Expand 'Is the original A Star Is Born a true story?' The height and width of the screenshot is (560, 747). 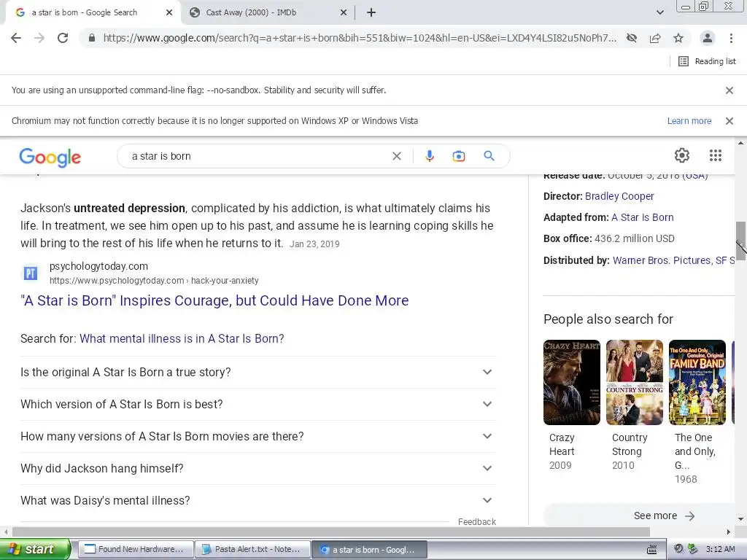click(x=258, y=373)
